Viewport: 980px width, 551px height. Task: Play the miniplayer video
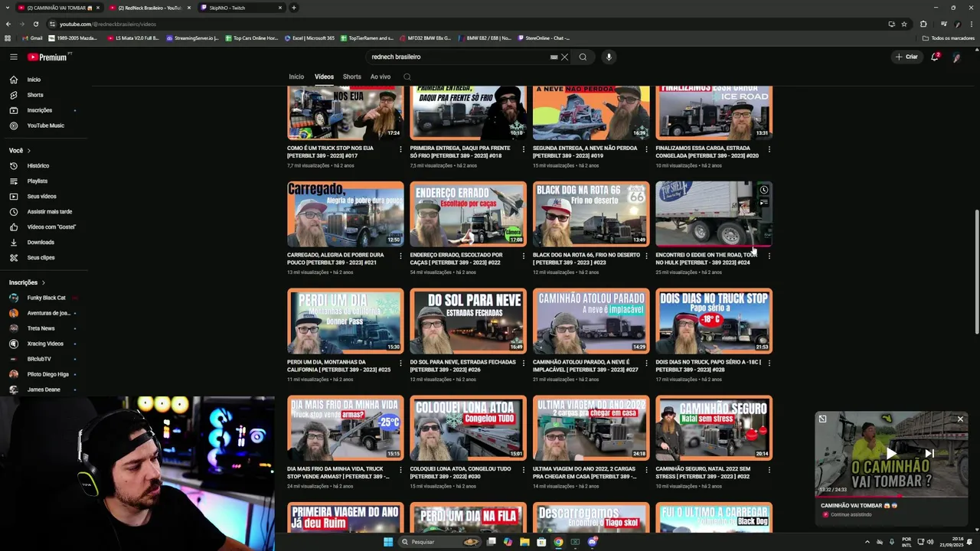891,454
